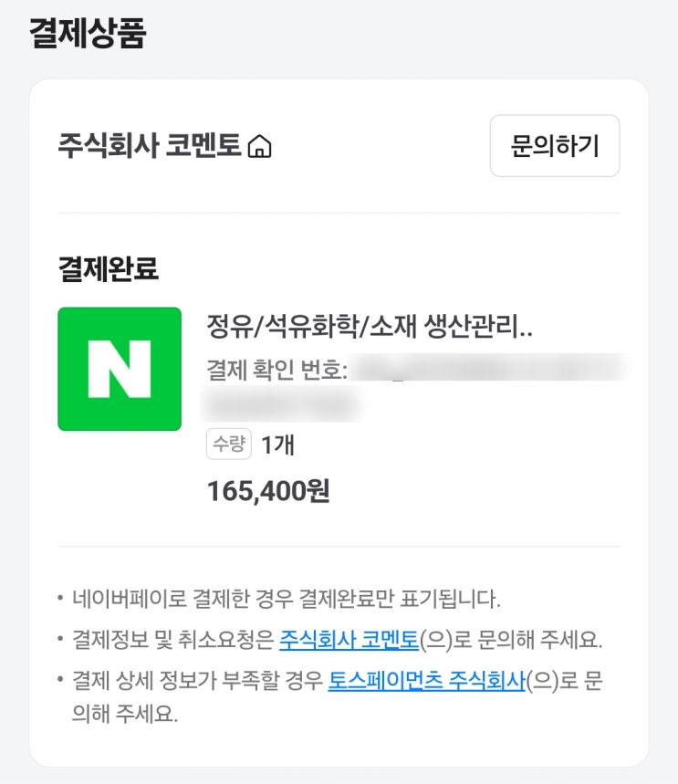Click the green Naver N logo
The image size is (678, 784).
120,369
